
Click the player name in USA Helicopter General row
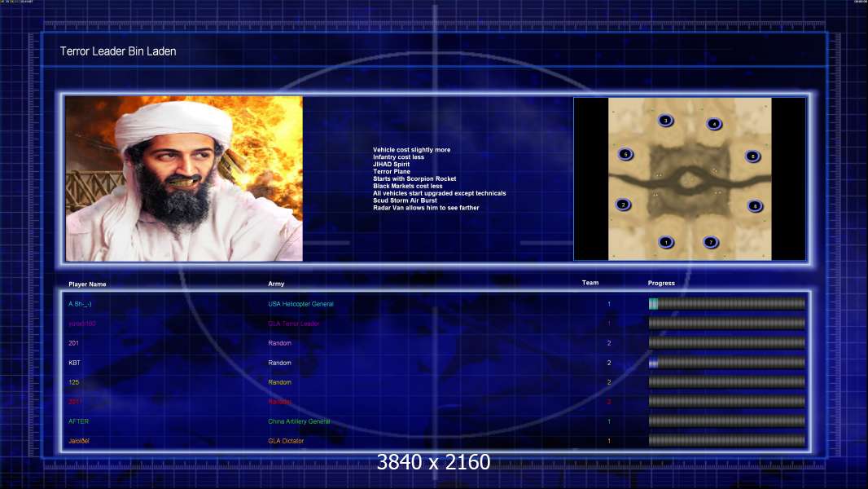pyautogui.click(x=80, y=304)
